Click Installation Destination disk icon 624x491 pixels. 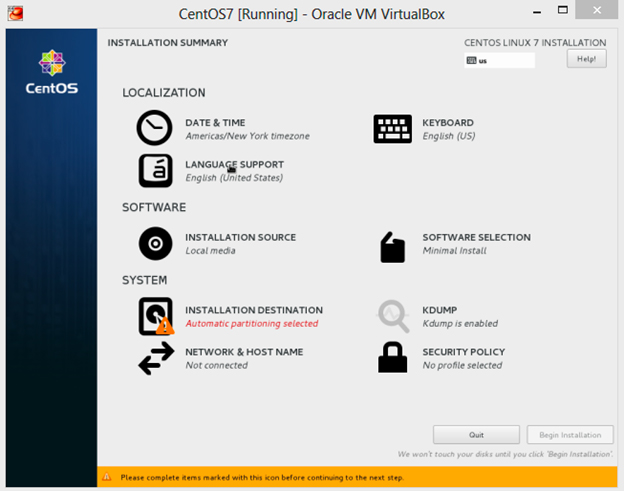[156, 316]
